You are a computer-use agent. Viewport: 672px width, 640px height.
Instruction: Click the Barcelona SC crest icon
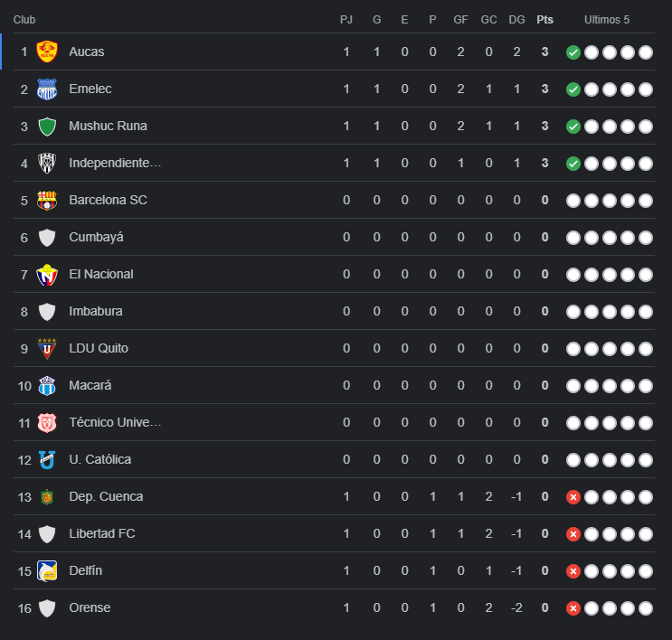click(47, 201)
